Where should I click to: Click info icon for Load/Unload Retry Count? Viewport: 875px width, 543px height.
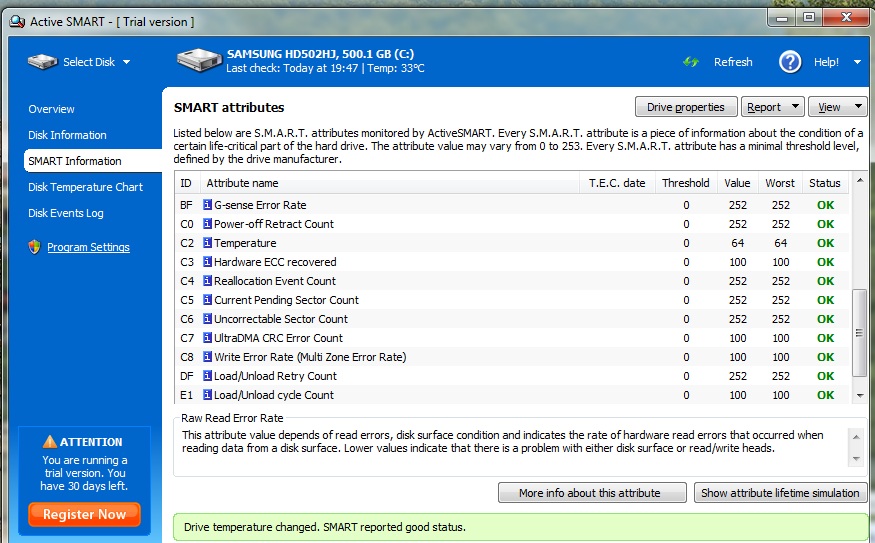(207, 376)
